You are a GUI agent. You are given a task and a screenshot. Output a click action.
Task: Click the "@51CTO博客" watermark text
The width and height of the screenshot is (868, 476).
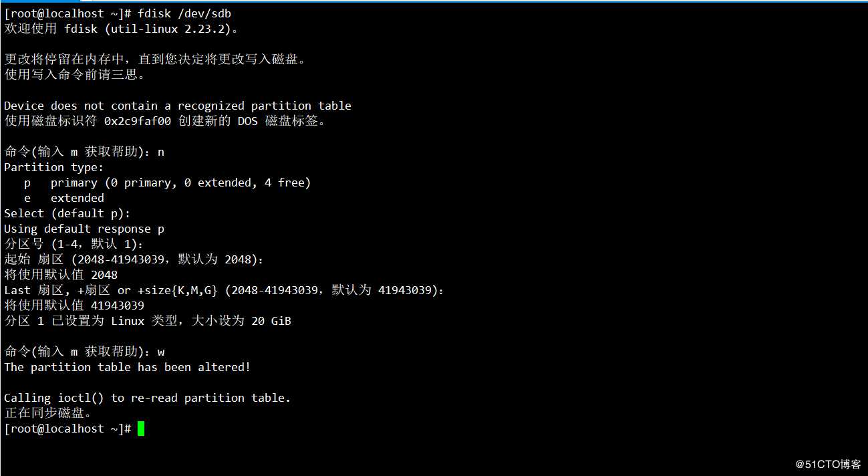(x=828, y=464)
